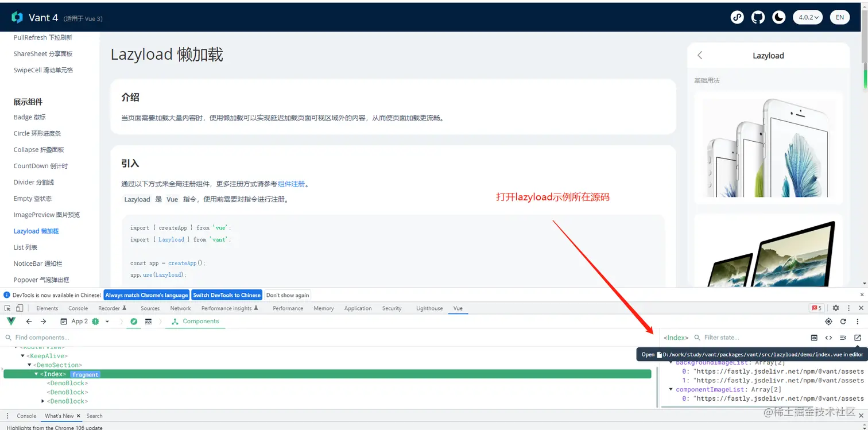Open CountDown 倒计时 in sidebar
This screenshot has height=430, width=868.
click(41, 166)
